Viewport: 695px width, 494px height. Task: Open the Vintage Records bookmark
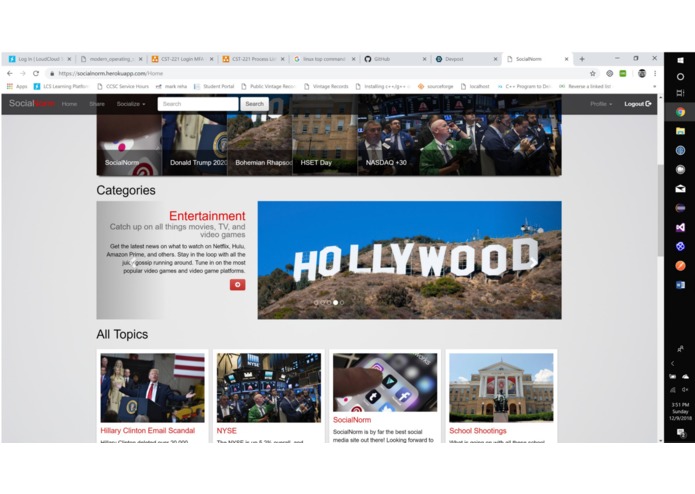pos(326,86)
